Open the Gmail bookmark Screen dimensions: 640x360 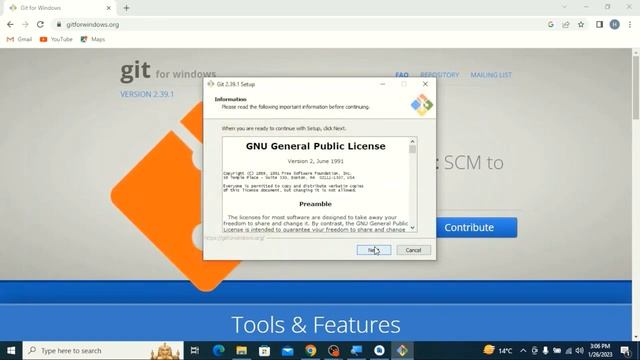19,39
